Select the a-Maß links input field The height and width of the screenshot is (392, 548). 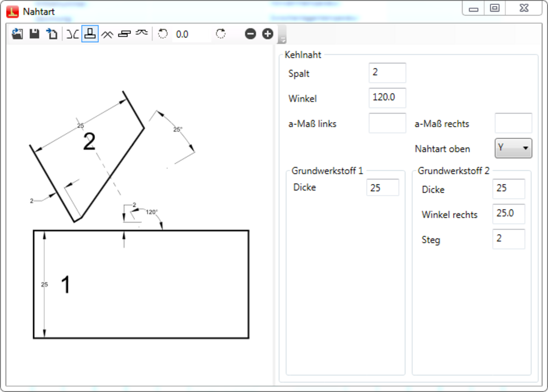387,123
